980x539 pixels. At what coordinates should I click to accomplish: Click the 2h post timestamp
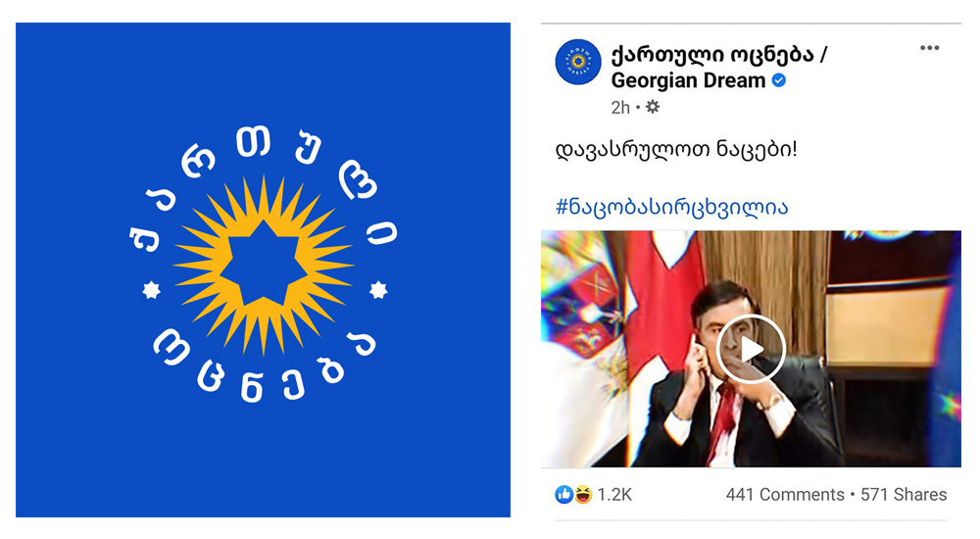(x=620, y=108)
